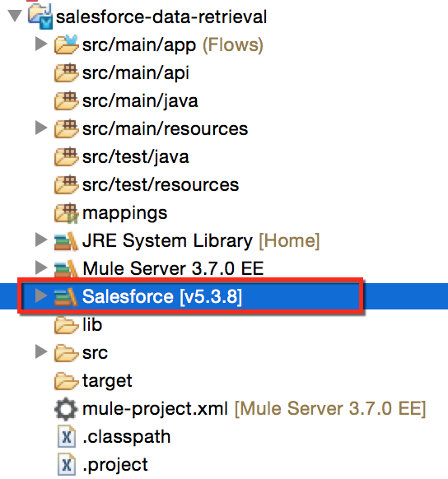448x479 pixels.
Task: Select the src/main/api label
Action: pos(136,73)
